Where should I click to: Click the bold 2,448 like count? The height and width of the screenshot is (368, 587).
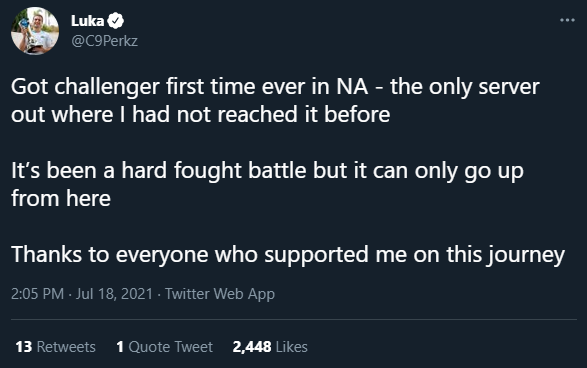click(252, 347)
